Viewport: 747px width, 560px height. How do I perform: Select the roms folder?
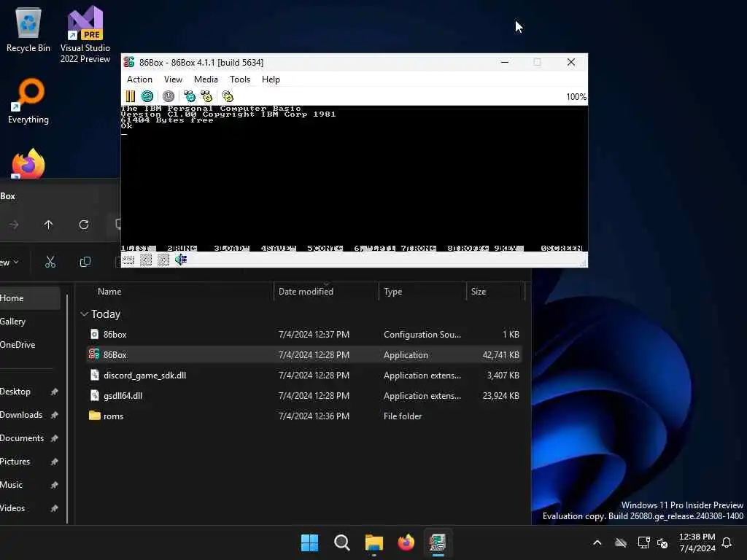click(x=304, y=416)
